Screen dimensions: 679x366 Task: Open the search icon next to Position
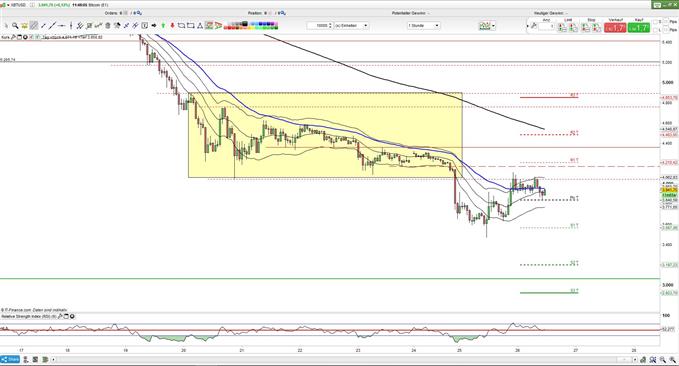282,13
